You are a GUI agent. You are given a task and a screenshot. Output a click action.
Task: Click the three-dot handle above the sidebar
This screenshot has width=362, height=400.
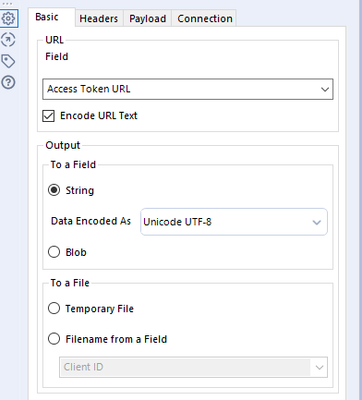pyautogui.click(x=7, y=4)
